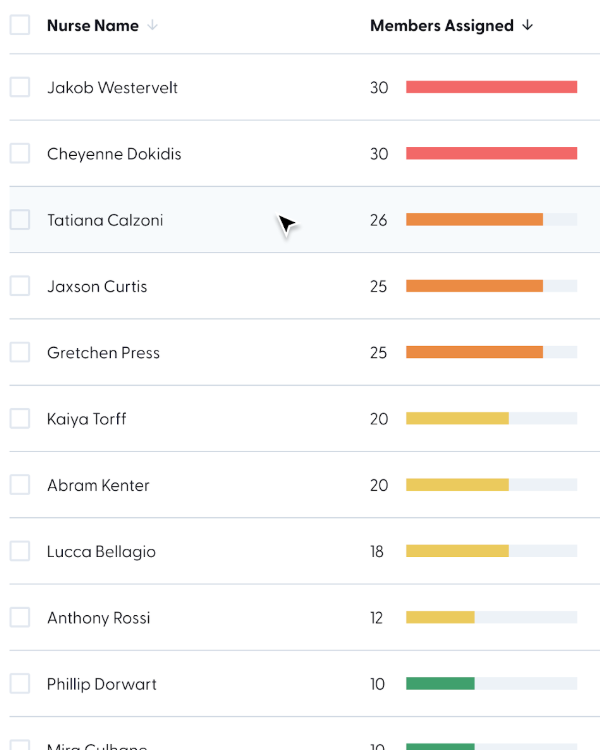Viewport: 600px width, 750px height.
Task: Click Jakob Westervelt's red capacity bar
Action: click(x=491, y=87)
